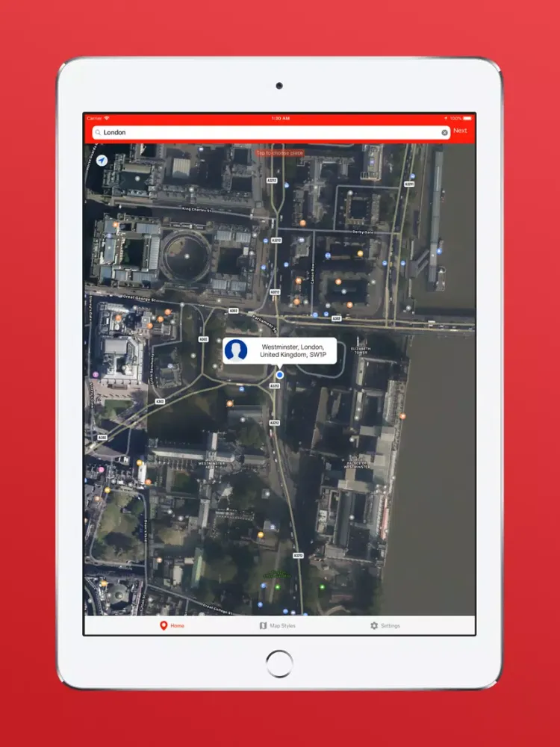This screenshot has width=560, height=747.
Task: Tap the folded map icon in Map Styles
Action: [263, 625]
